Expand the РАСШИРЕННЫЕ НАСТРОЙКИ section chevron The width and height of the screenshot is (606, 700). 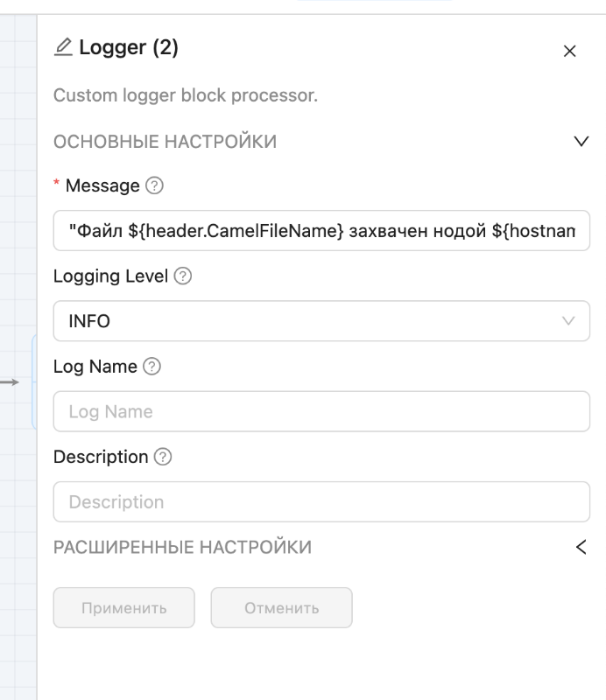pos(581,548)
